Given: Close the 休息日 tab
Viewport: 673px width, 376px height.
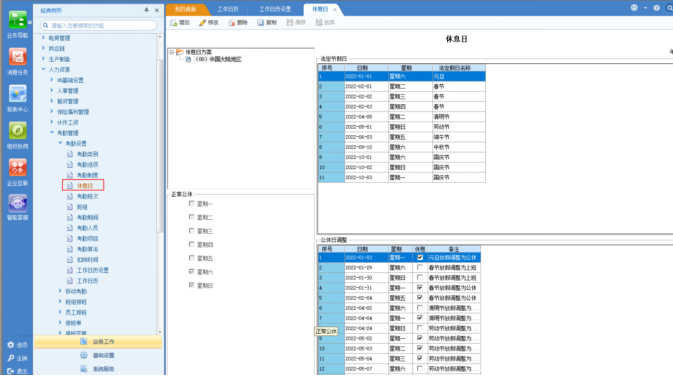Looking at the screenshot, I should [335, 9].
